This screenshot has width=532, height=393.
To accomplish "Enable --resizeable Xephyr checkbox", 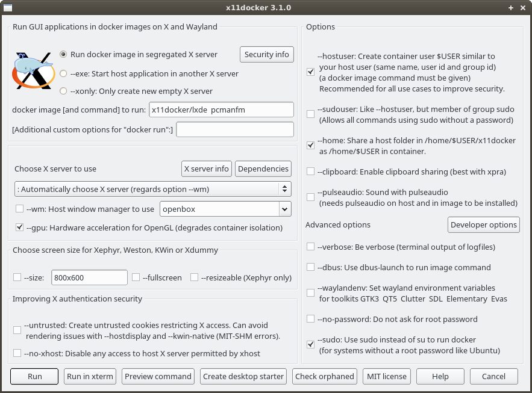I will click(x=195, y=277).
